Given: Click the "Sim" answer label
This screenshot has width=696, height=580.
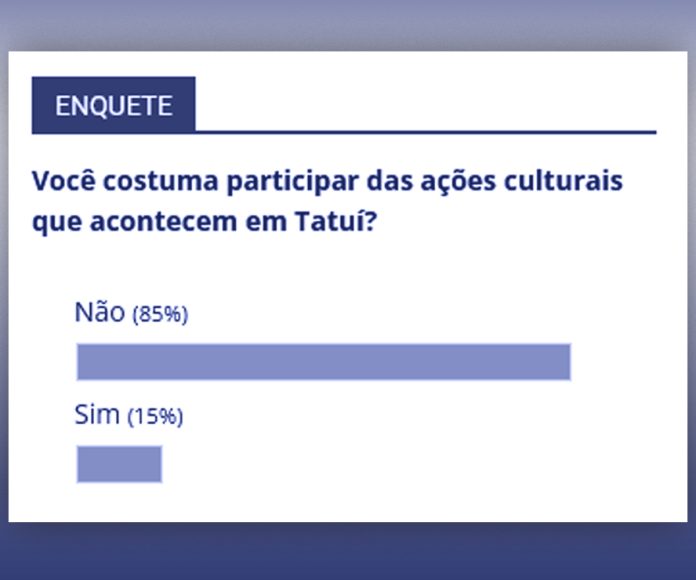Looking at the screenshot, I should pyautogui.click(x=97, y=413).
